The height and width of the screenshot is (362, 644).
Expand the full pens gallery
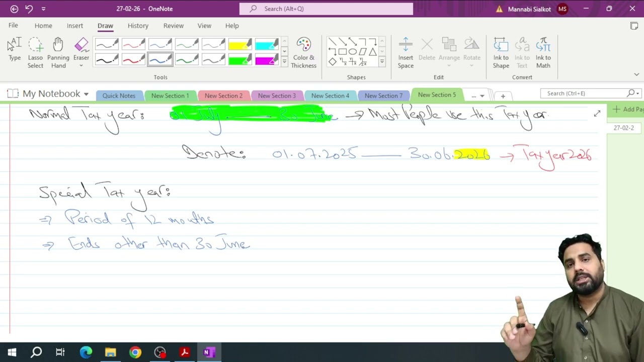[284, 62]
